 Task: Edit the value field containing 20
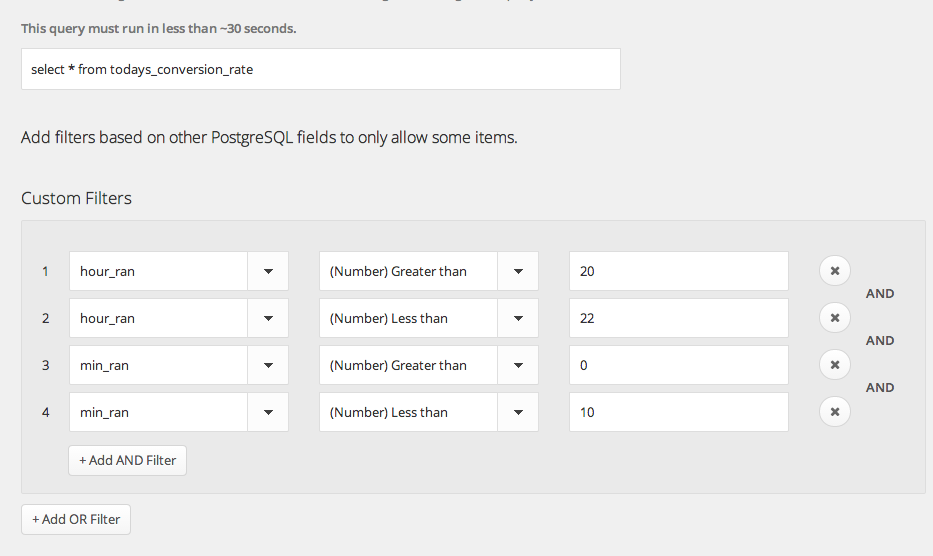678,271
